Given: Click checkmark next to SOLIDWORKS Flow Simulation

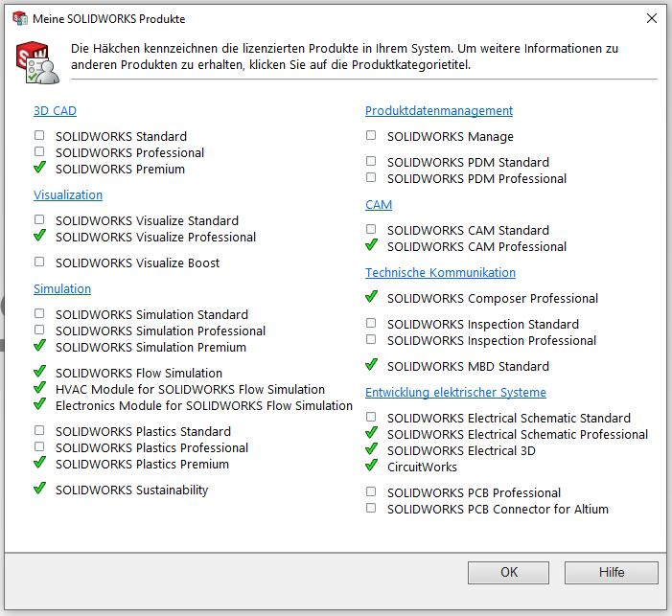Looking at the screenshot, I should point(39,372).
